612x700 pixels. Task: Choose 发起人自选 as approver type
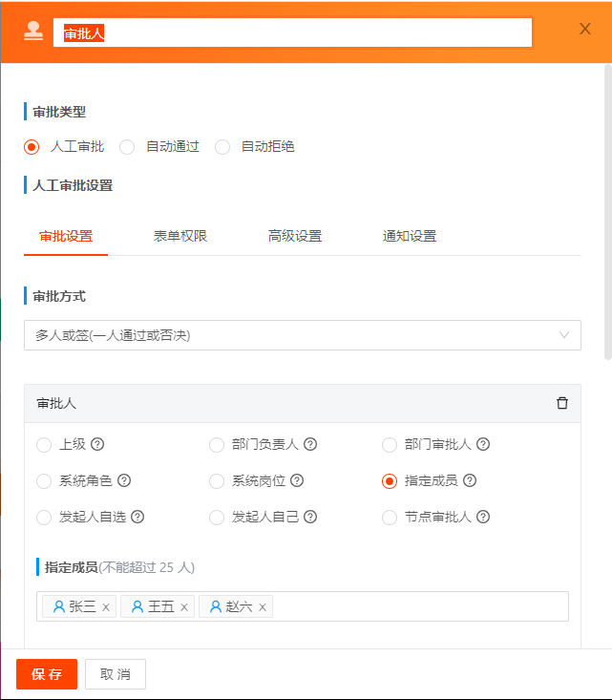(x=44, y=518)
